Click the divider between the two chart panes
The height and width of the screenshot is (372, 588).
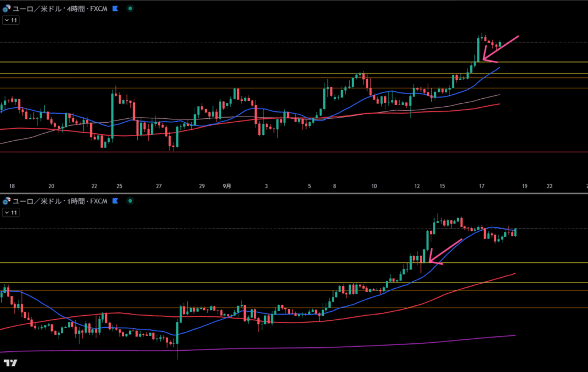coord(294,193)
